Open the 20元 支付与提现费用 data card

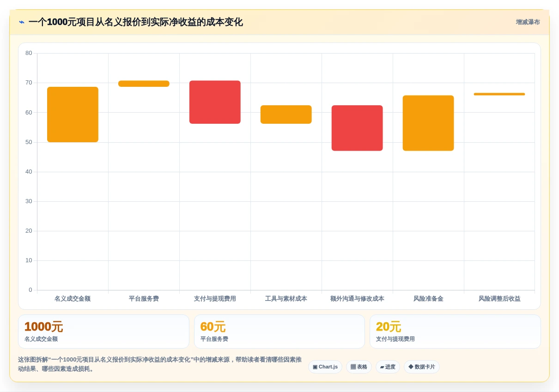click(x=455, y=332)
